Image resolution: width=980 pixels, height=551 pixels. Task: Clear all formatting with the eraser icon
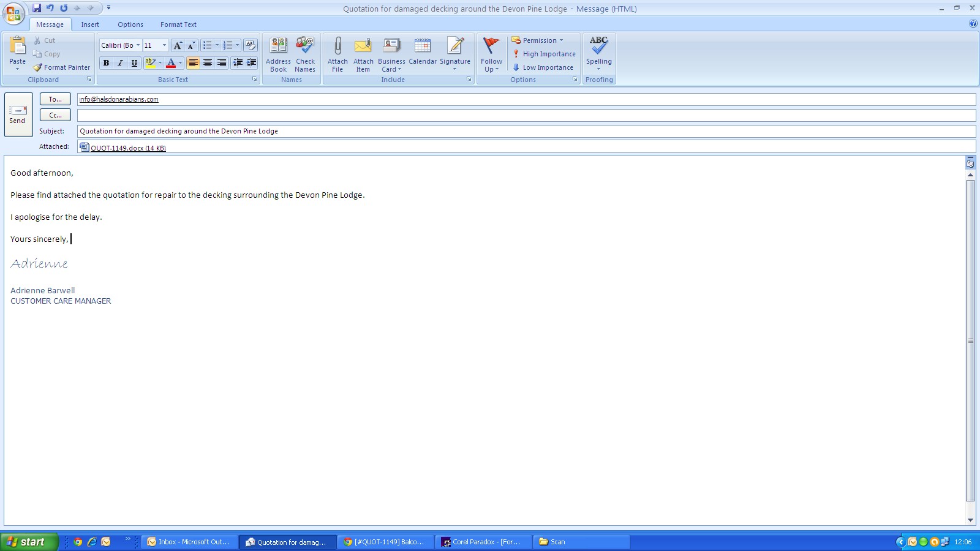tap(250, 45)
